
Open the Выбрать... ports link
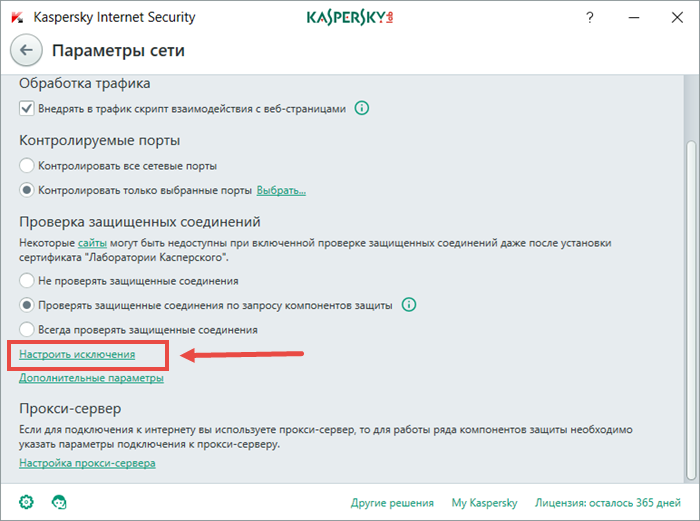tap(281, 191)
